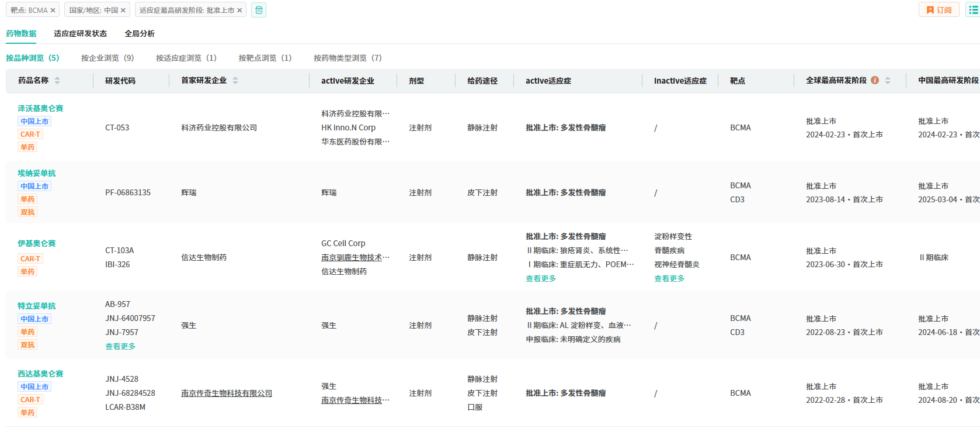
Task: Sort by 首家研发企业 column arrows
Action: tap(235, 81)
